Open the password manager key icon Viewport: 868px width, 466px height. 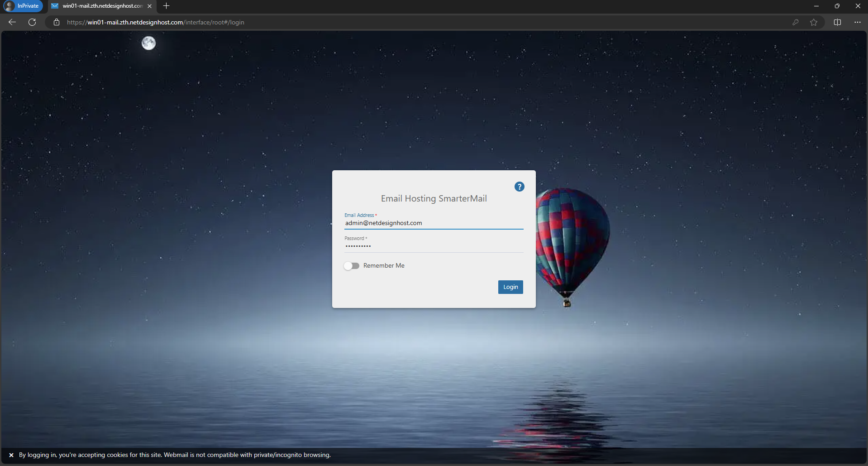[x=795, y=22]
